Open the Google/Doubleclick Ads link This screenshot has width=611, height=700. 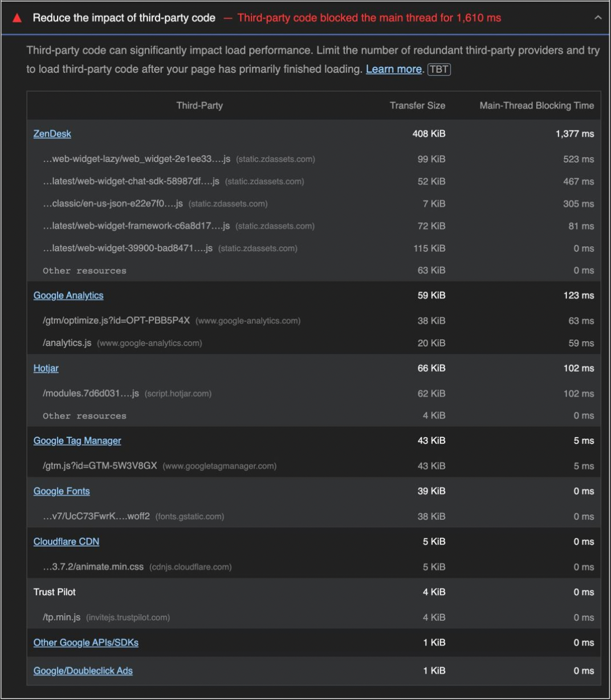83,671
